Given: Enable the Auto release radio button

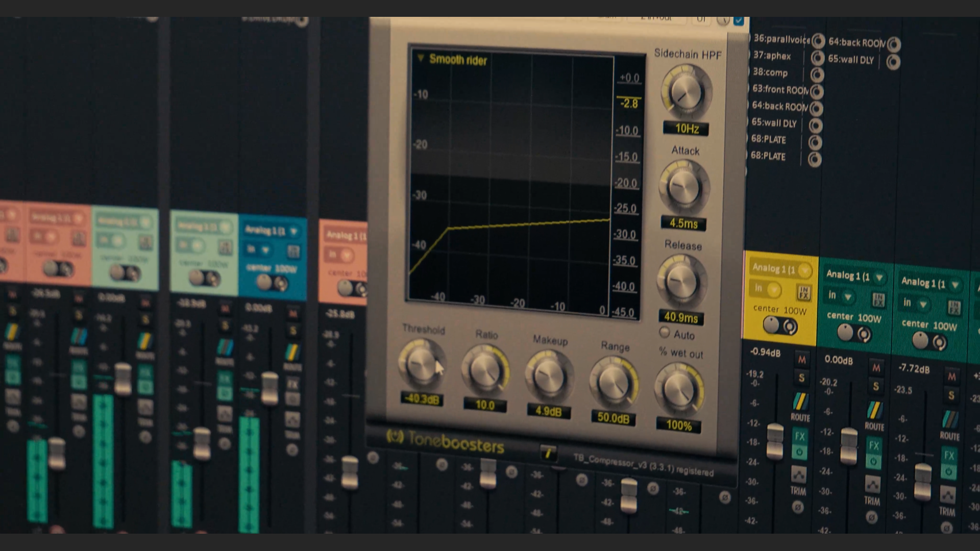Looking at the screenshot, I should (664, 332).
